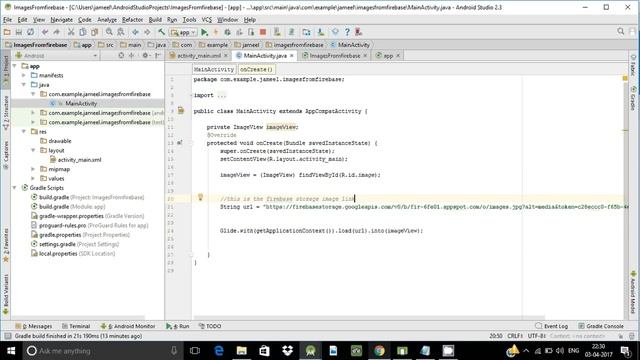
Task: Open the Event Log
Action: (x=551, y=326)
